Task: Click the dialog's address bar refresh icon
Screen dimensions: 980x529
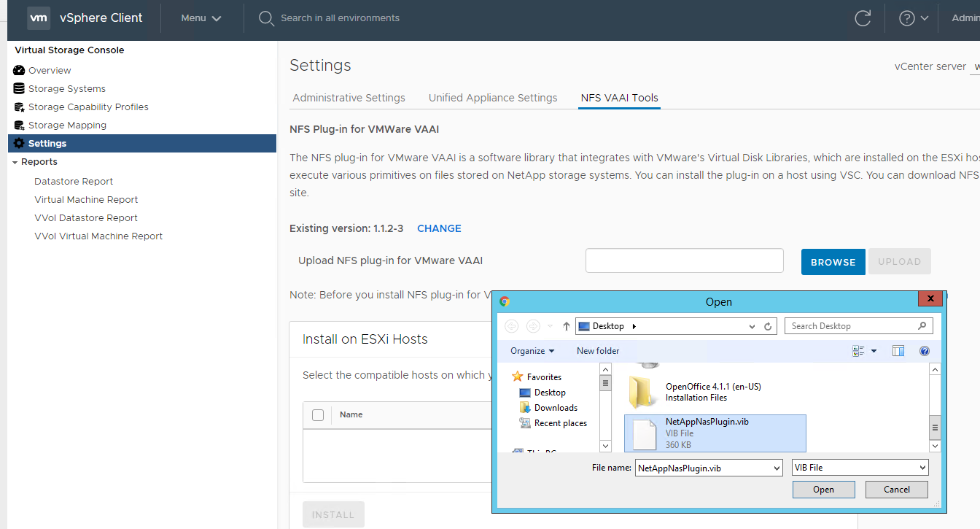Action: (x=768, y=327)
